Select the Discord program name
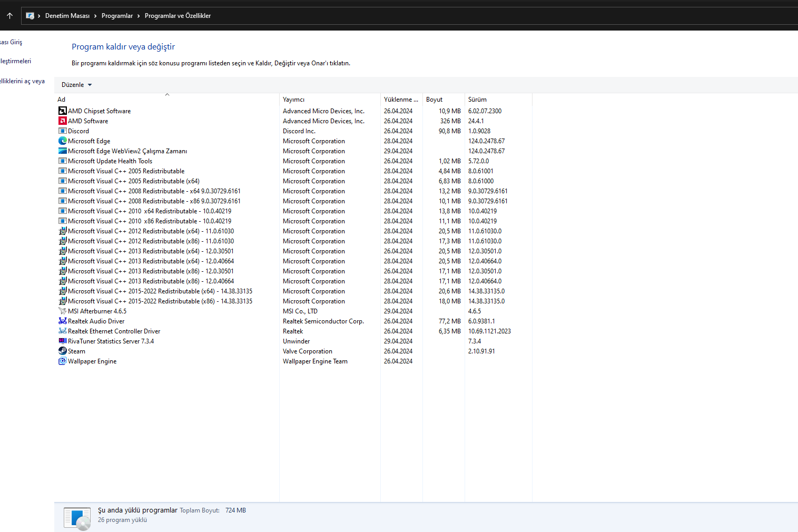 coord(78,131)
